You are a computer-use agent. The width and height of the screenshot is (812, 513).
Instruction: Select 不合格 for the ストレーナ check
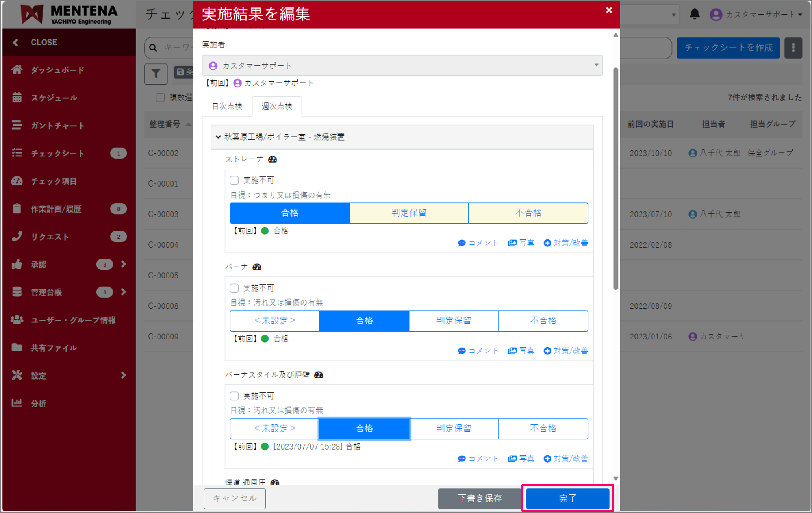click(528, 213)
